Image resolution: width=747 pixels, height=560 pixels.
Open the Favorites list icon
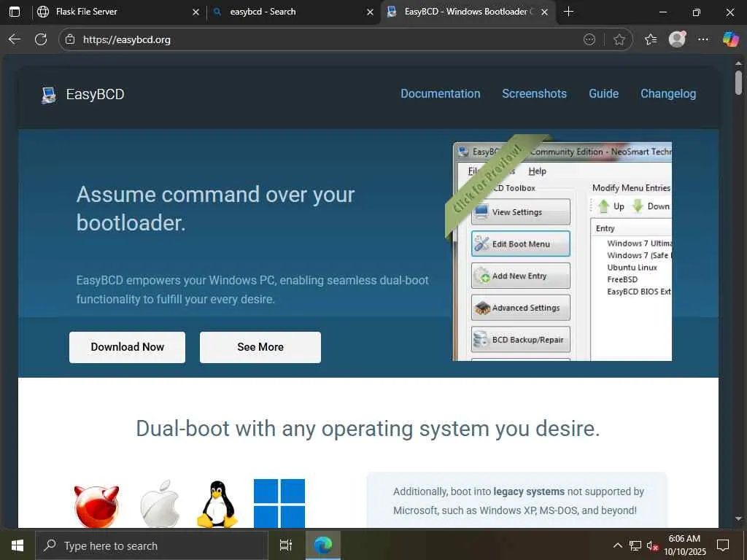pos(650,39)
